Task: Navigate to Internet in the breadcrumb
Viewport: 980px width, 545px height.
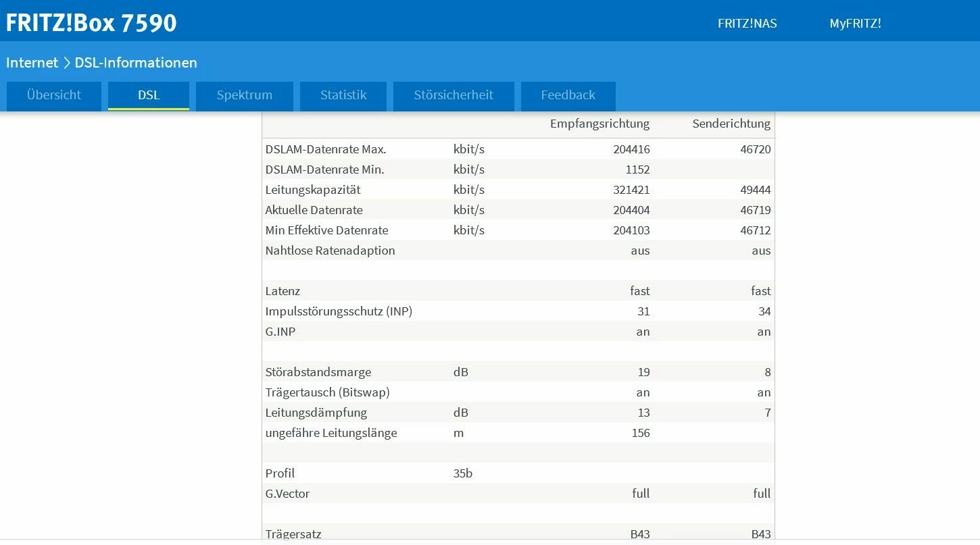Action: pos(32,63)
